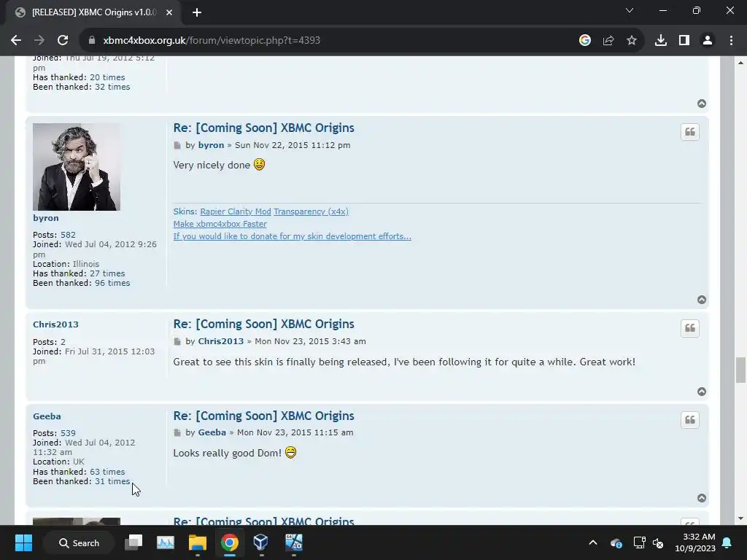The image size is (747, 560).
Task: Select the [RELEASED] XBMC Origins tab
Action: tap(93, 12)
